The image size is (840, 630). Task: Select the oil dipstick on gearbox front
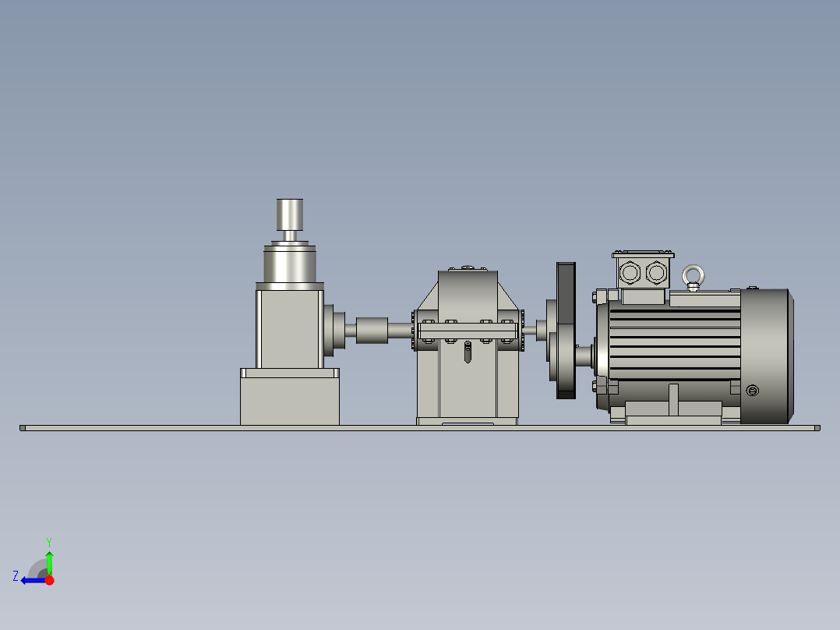pyautogui.click(x=468, y=352)
